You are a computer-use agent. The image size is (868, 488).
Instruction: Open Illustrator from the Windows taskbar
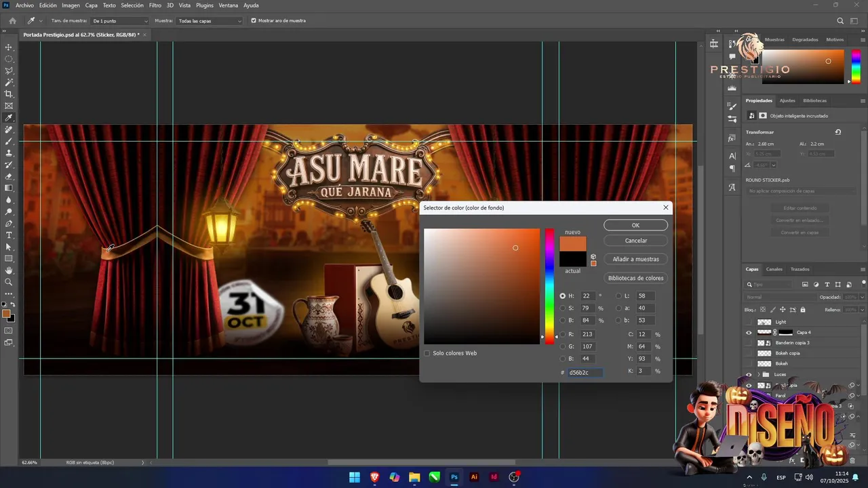coord(474,477)
